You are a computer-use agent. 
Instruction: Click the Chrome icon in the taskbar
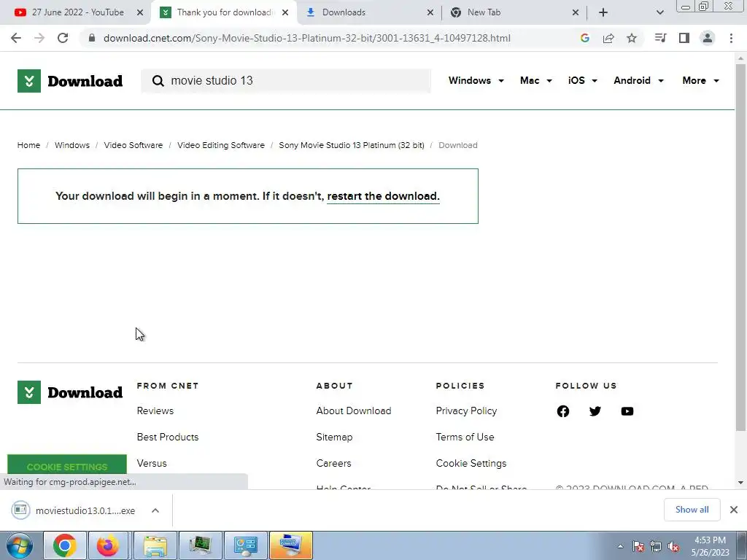pos(64,545)
